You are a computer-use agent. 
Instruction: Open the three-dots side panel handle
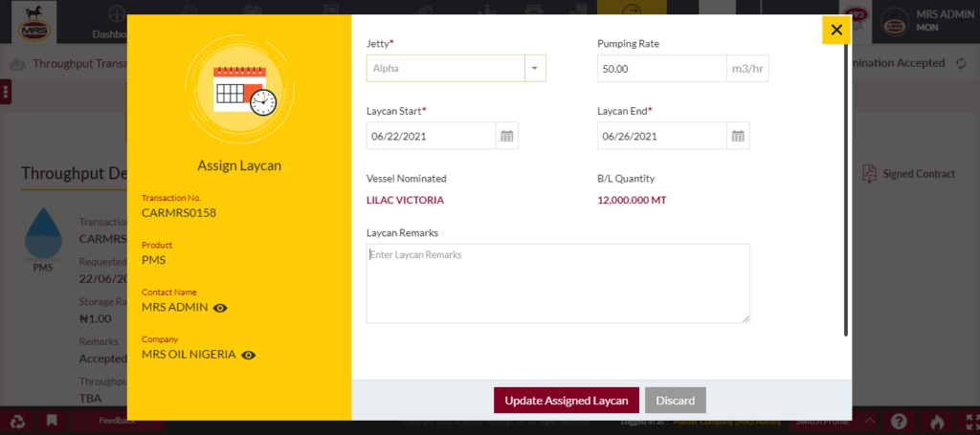(x=6, y=92)
